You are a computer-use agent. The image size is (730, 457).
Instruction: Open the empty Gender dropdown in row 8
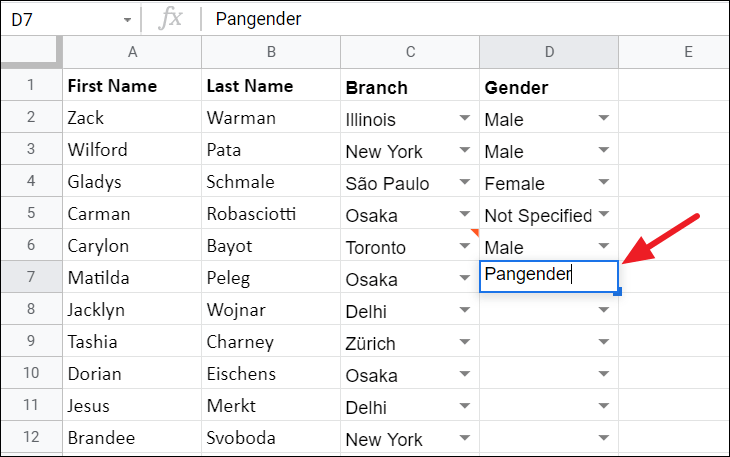[603, 311]
